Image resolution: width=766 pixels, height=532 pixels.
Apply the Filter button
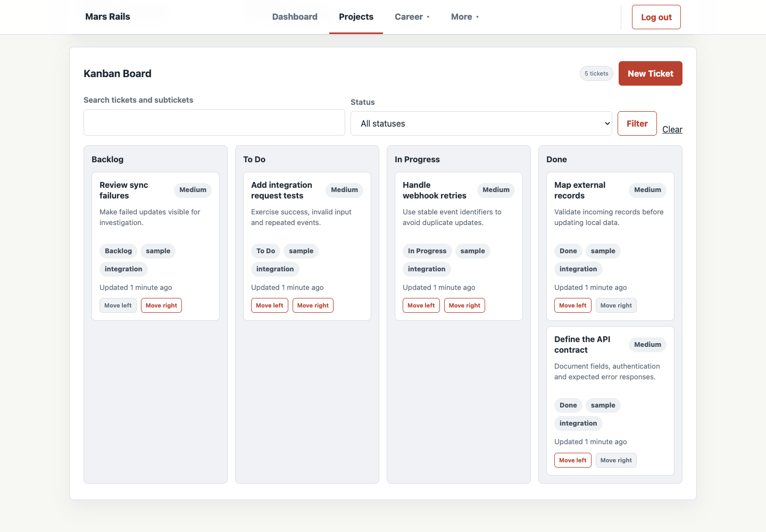point(637,123)
